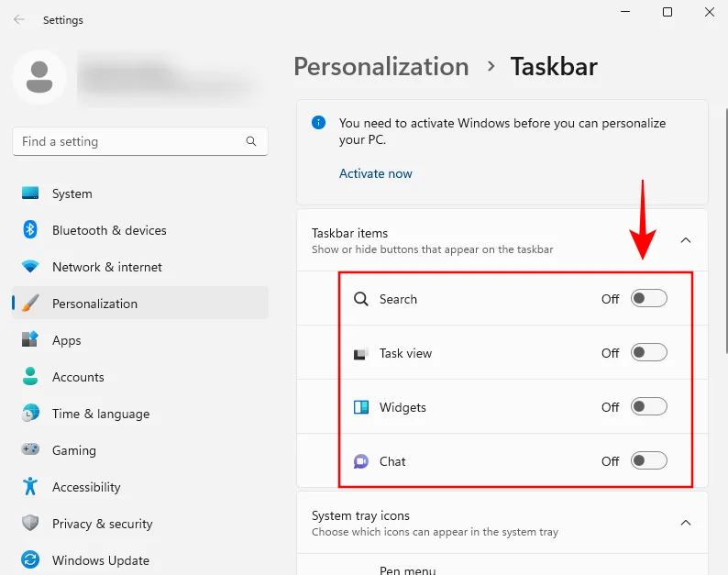This screenshot has height=575, width=728.
Task: Click the Settings window title text
Action: click(62, 20)
